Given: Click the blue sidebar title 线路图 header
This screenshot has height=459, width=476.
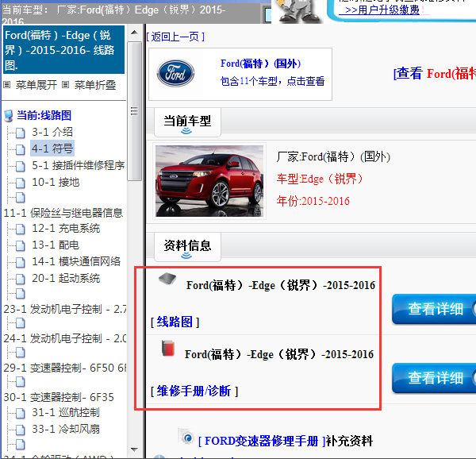Looking at the screenshot, I should [x=63, y=50].
